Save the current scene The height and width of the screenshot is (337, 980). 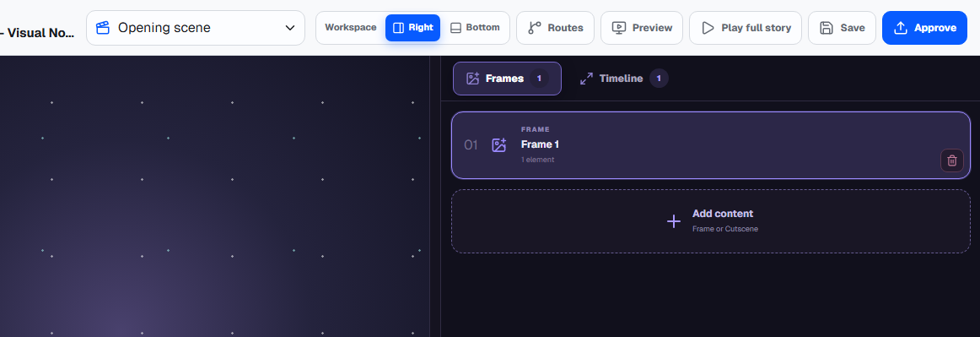tap(842, 28)
